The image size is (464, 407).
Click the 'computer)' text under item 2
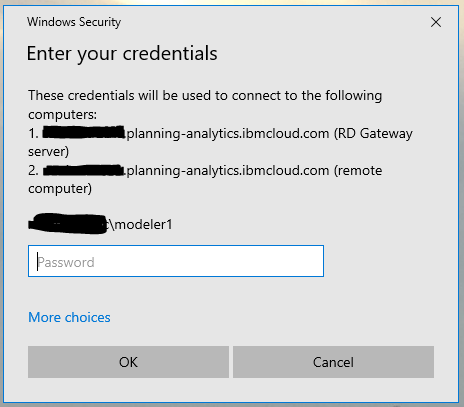(x=60, y=189)
